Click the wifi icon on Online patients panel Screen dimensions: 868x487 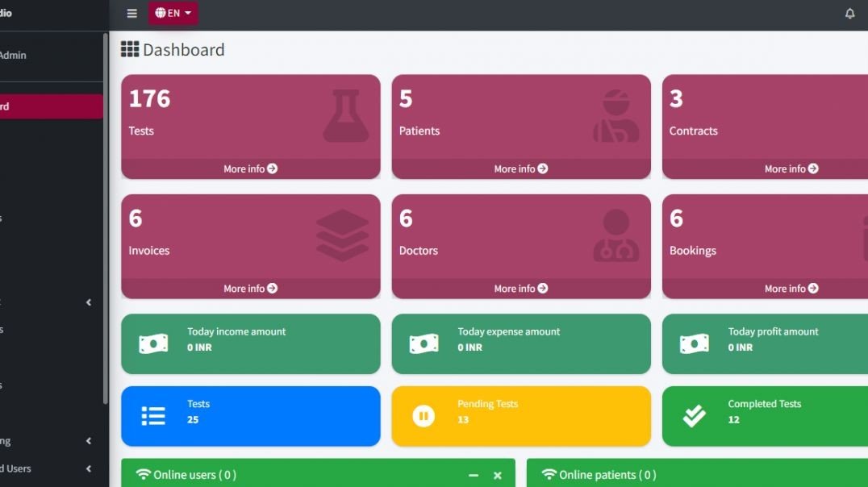click(x=549, y=475)
